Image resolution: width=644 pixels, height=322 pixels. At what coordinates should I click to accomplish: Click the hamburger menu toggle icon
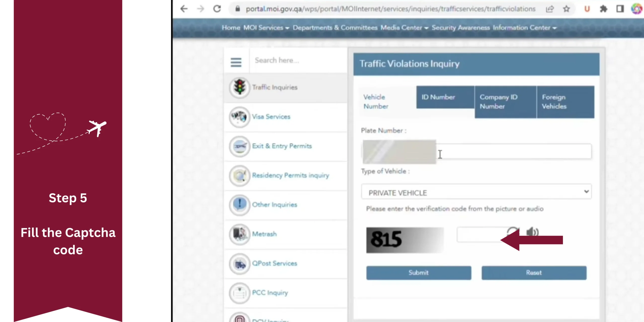236,62
